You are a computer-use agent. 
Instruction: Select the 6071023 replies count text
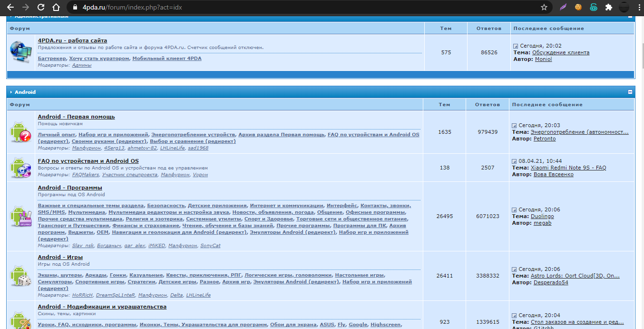click(488, 216)
